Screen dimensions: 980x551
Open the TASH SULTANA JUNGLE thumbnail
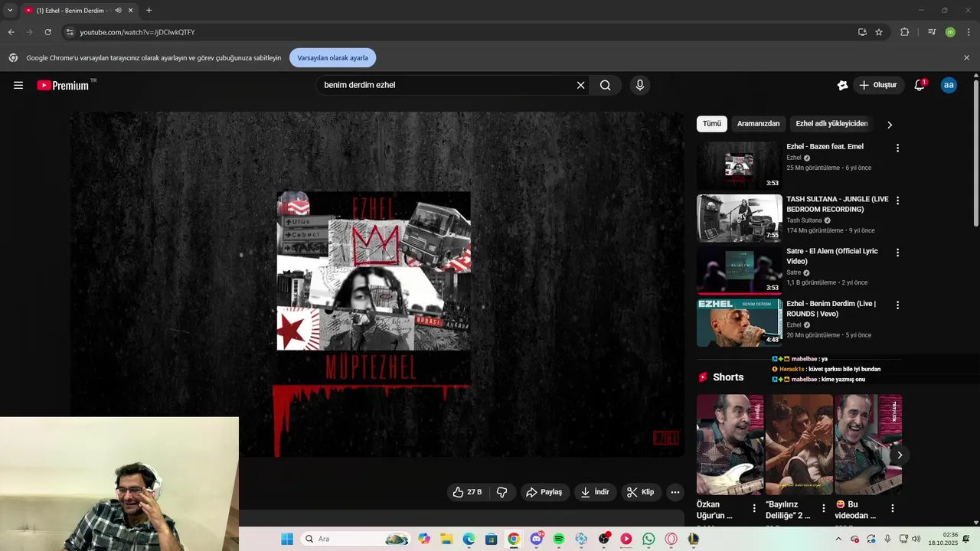(740, 218)
